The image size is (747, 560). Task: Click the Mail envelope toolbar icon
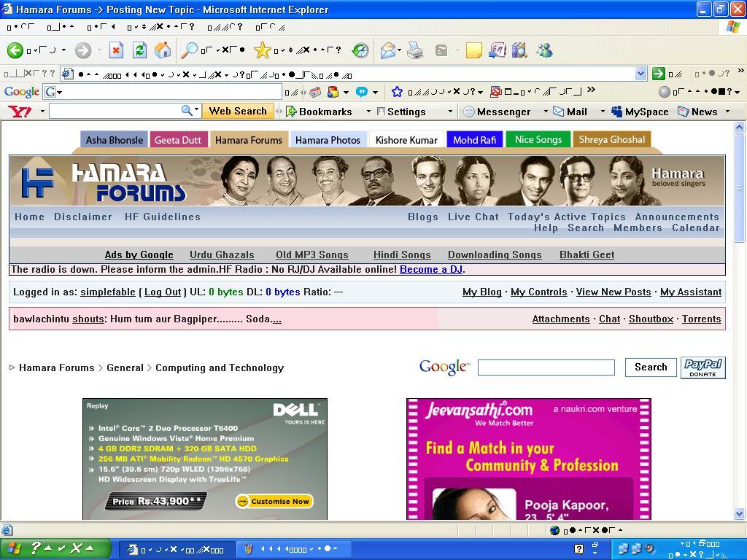tap(388, 50)
